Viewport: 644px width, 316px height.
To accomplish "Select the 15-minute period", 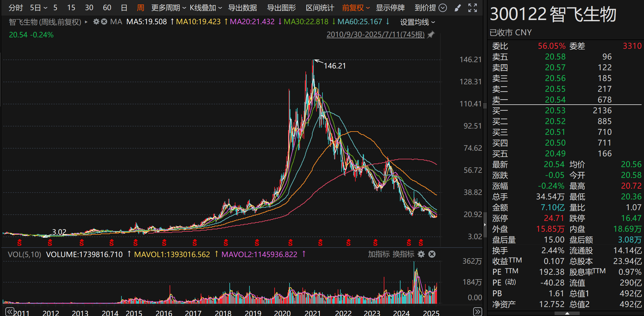I will [x=71, y=8].
